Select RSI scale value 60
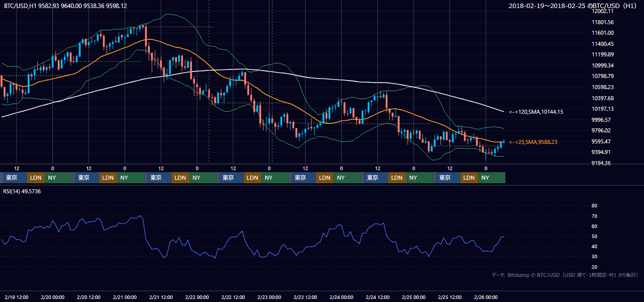 point(594,226)
